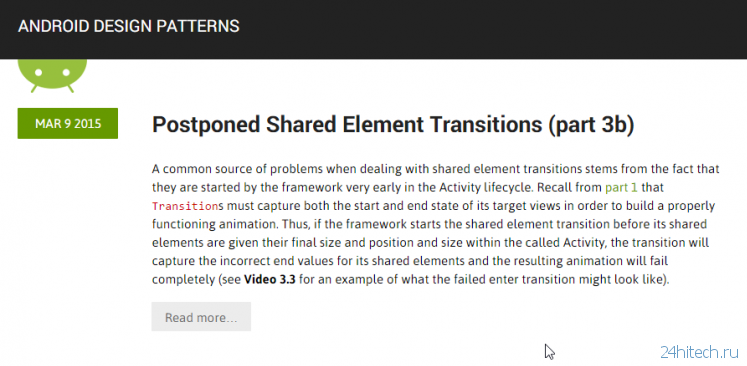Click the word Postponed in the headline
This screenshot has height=366, width=747.
(x=206, y=125)
